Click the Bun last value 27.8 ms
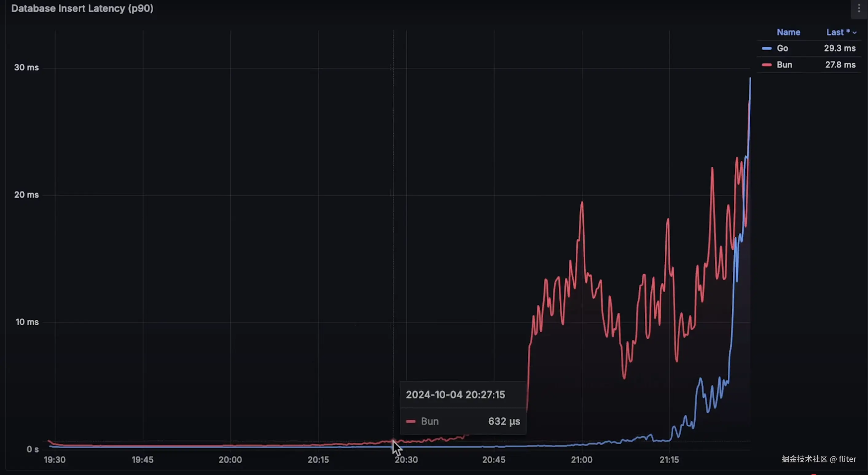This screenshot has height=475, width=868. (840, 65)
